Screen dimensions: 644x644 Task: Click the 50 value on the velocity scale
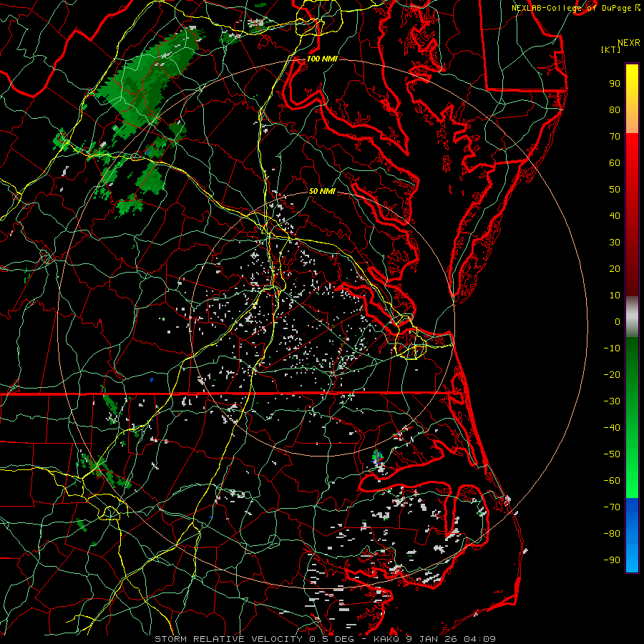tap(615, 190)
